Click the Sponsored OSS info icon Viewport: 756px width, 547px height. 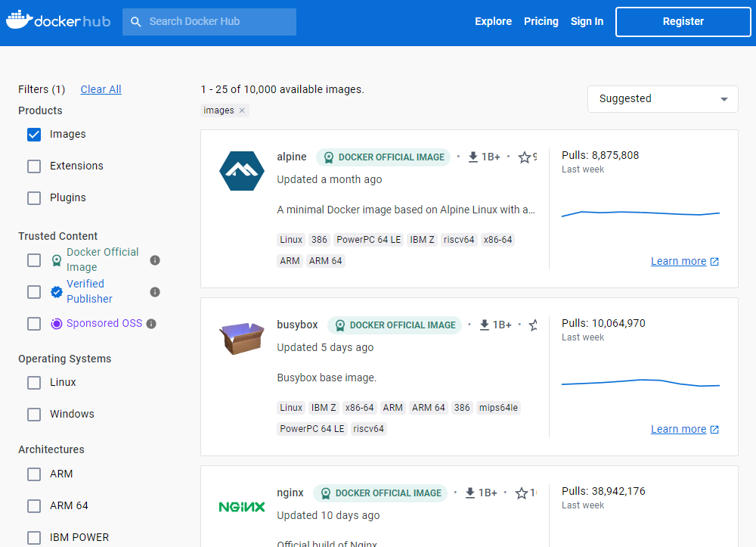[151, 324]
